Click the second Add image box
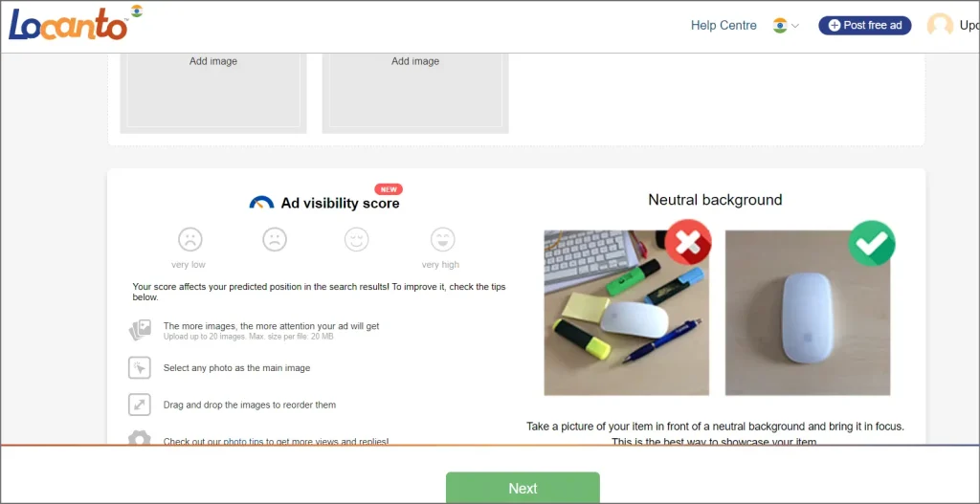Viewport: 980px width, 504px height. click(x=415, y=93)
